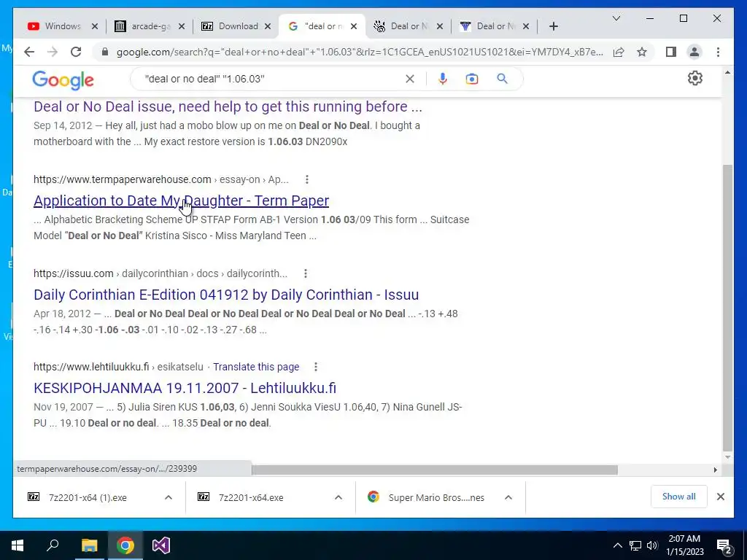The width and height of the screenshot is (747, 560).
Task: Click the browser forward arrow
Action: point(53,52)
